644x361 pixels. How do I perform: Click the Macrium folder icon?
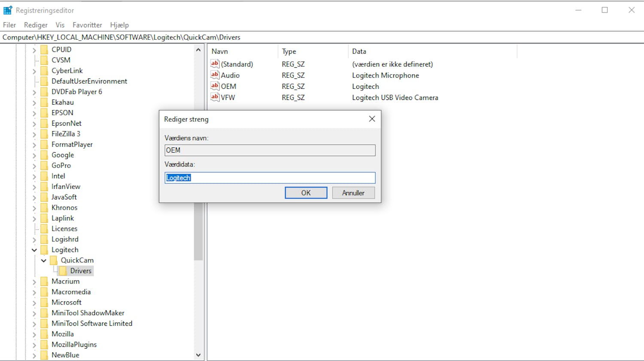[45, 281]
